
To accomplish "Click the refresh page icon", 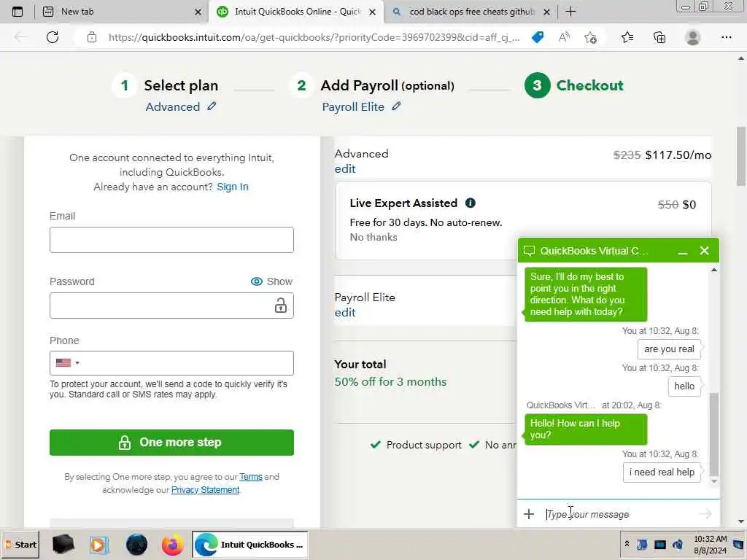I will tap(53, 37).
